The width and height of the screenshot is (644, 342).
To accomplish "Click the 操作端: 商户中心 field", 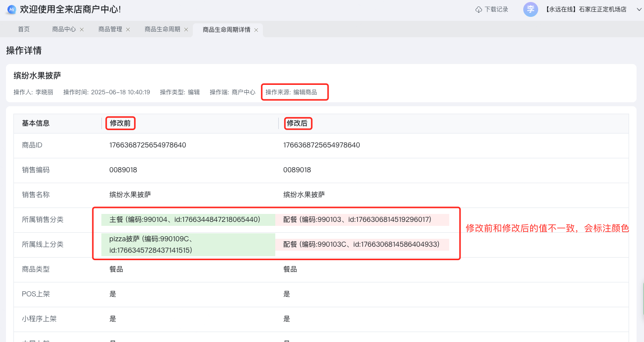I will coord(233,92).
